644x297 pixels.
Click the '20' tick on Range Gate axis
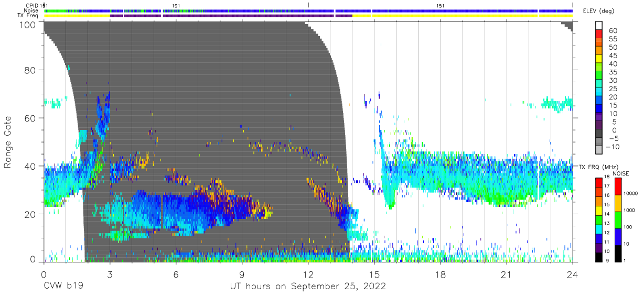click(30, 214)
